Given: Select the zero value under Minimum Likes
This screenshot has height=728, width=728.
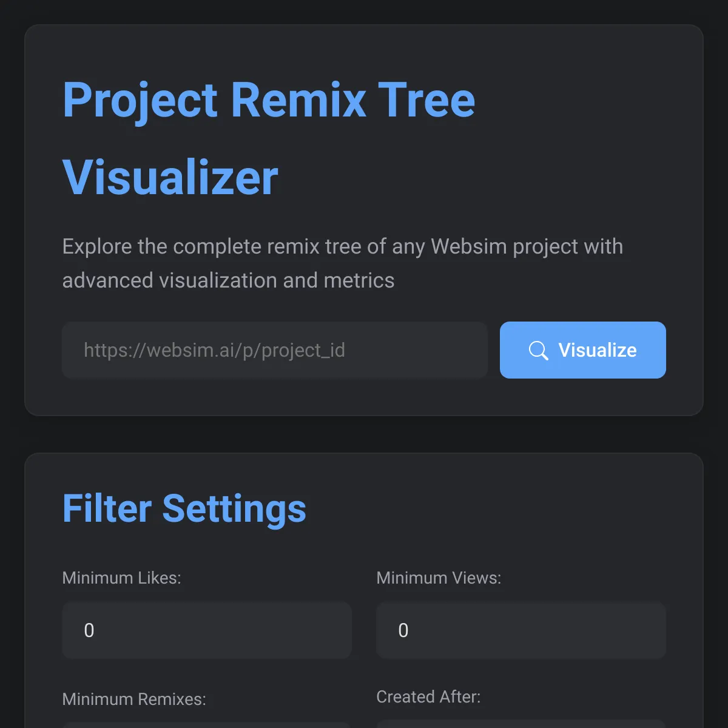Looking at the screenshot, I should (x=89, y=630).
